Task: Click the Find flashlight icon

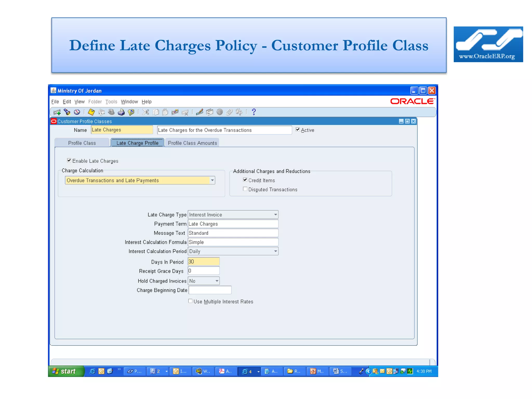Action: 67,112
